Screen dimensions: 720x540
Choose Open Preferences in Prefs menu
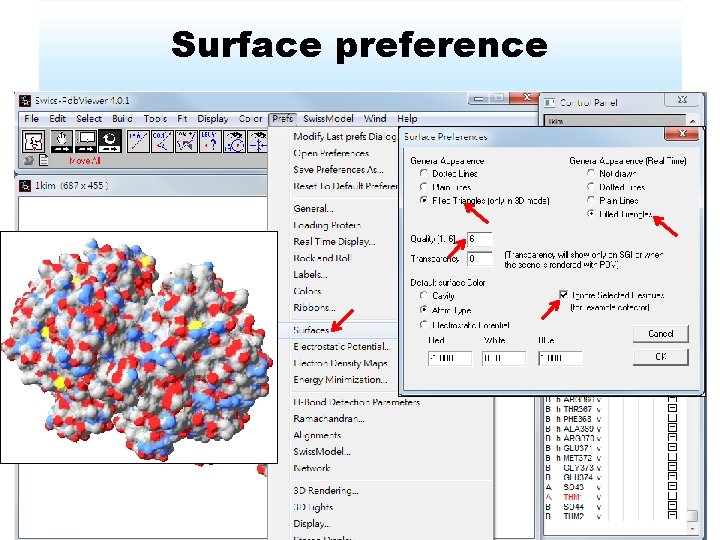pos(331,153)
